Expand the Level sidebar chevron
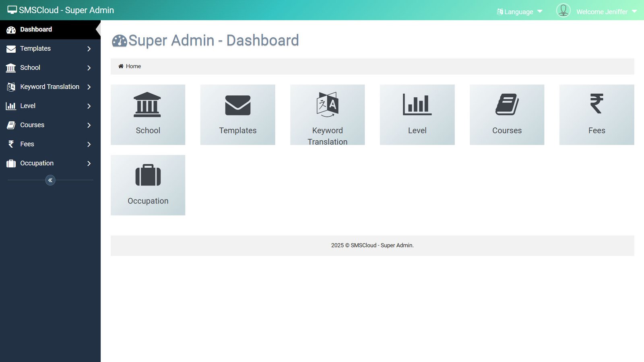Viewport: 644px width, 362px height. point(89,106)
